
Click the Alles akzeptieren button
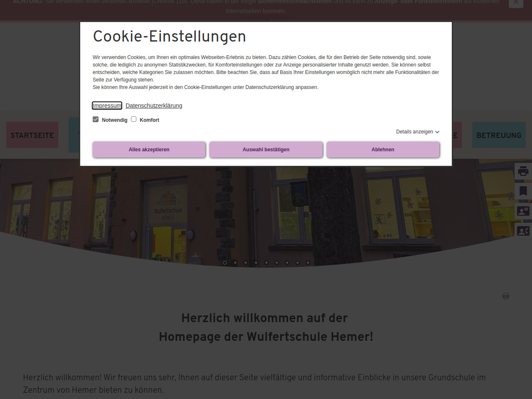click(149, 150)
